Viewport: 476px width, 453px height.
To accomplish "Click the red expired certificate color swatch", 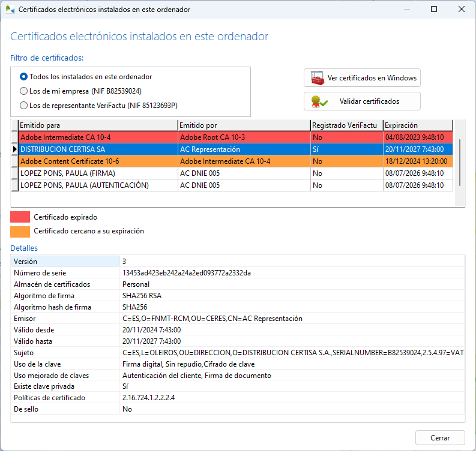I will pyautogui.click(x=20, y=217).
